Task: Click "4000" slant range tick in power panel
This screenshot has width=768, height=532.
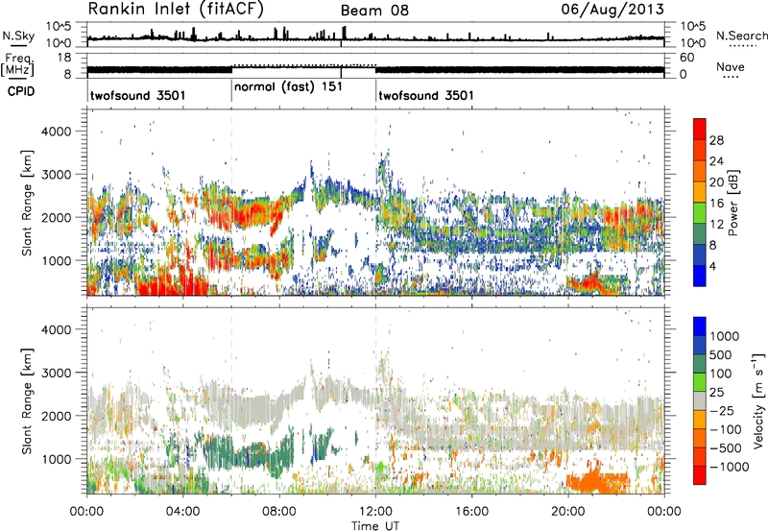Action: coord(56,132)
